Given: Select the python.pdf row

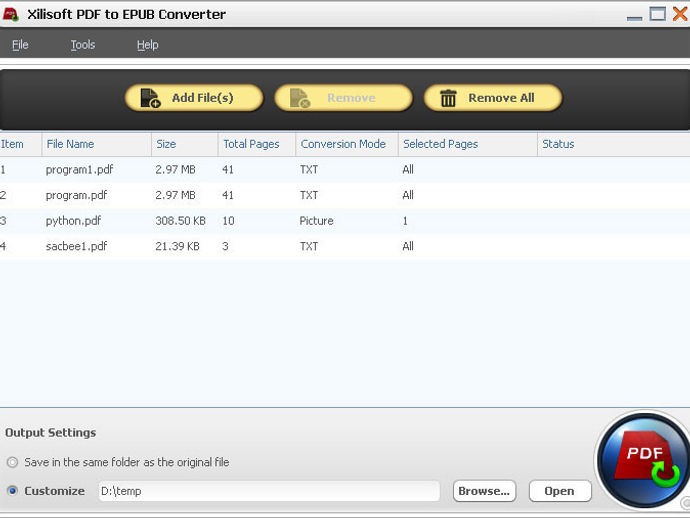Looking at the screenshot, I should (x=345, y=220).
